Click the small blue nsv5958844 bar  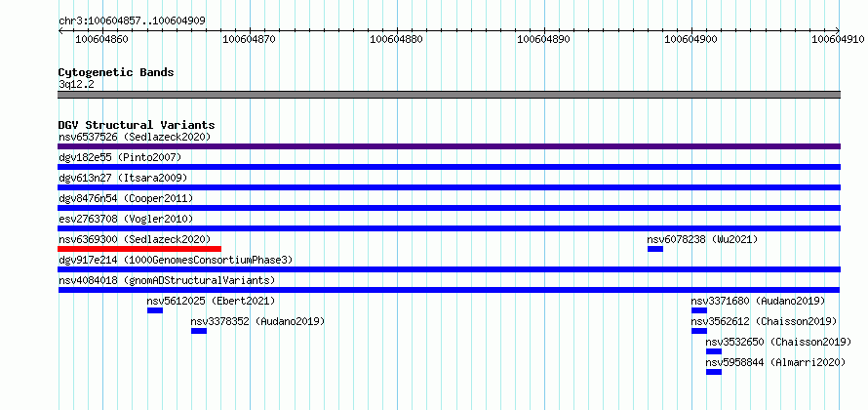click(x=714, y=372)
